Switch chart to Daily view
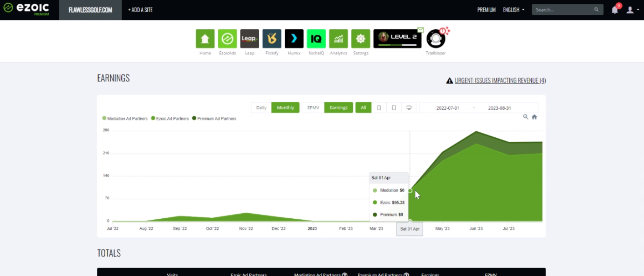The image size is (644, 276). pos(261,108)
